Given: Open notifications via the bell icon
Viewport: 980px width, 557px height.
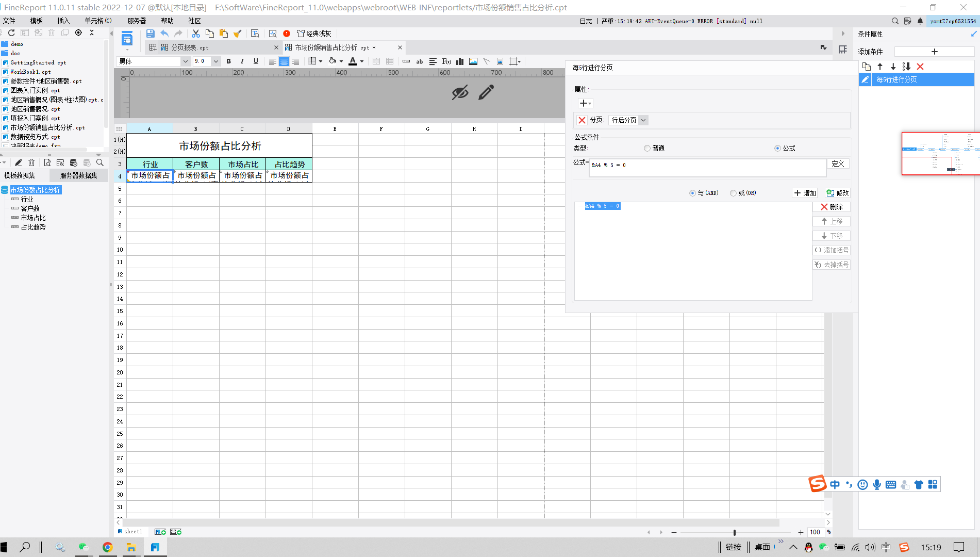Looking at the screenshot, I should click(920, 21).
